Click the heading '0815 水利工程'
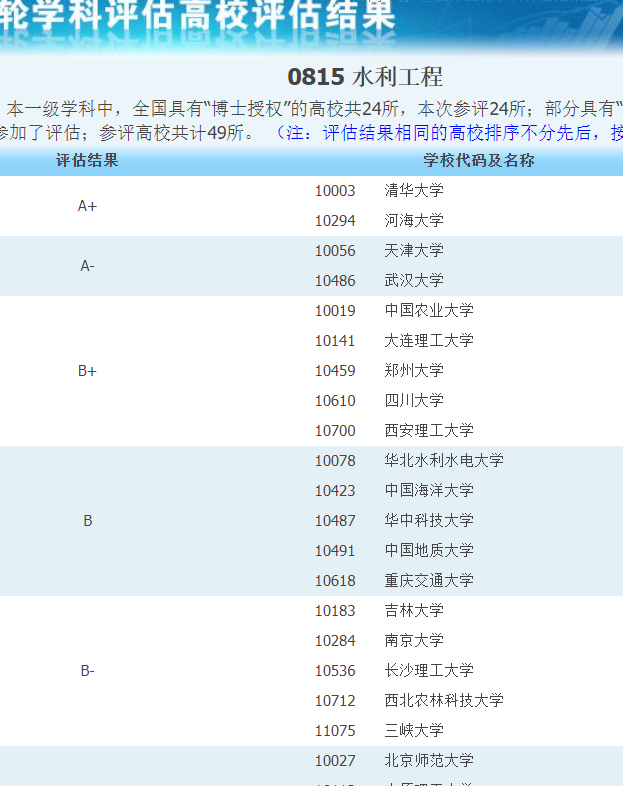The width and height of the screenshot is (623, 786). 365,77
